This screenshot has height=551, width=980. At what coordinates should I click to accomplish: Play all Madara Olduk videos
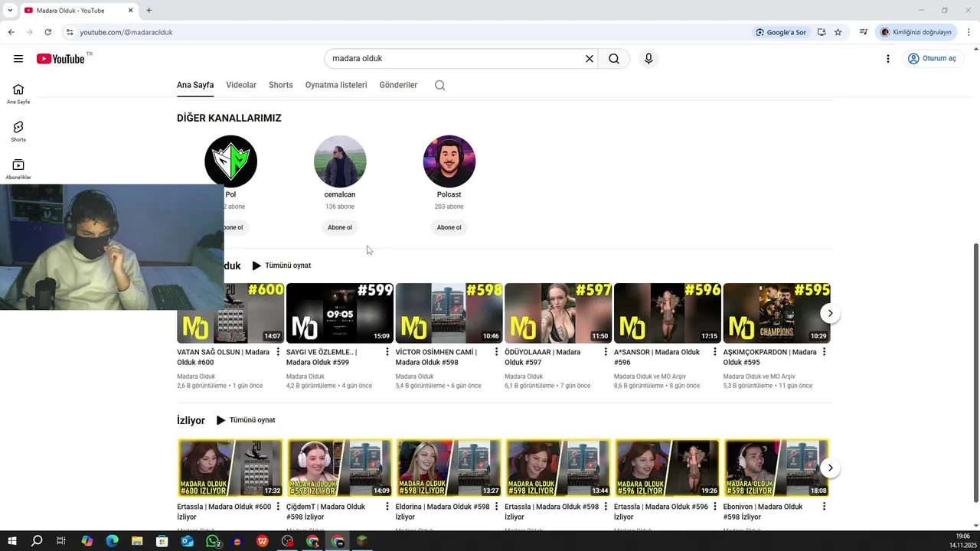[x=282, y=266]
